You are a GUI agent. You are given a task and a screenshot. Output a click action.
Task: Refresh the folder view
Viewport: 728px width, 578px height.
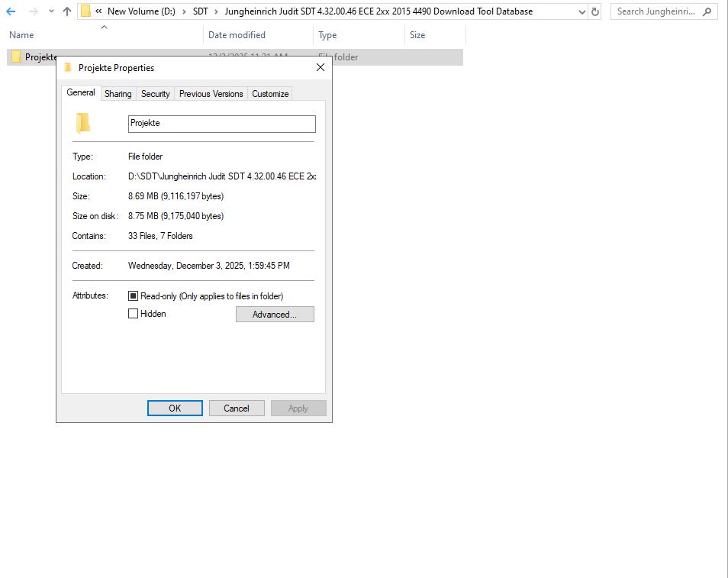[x=594, y=11]
